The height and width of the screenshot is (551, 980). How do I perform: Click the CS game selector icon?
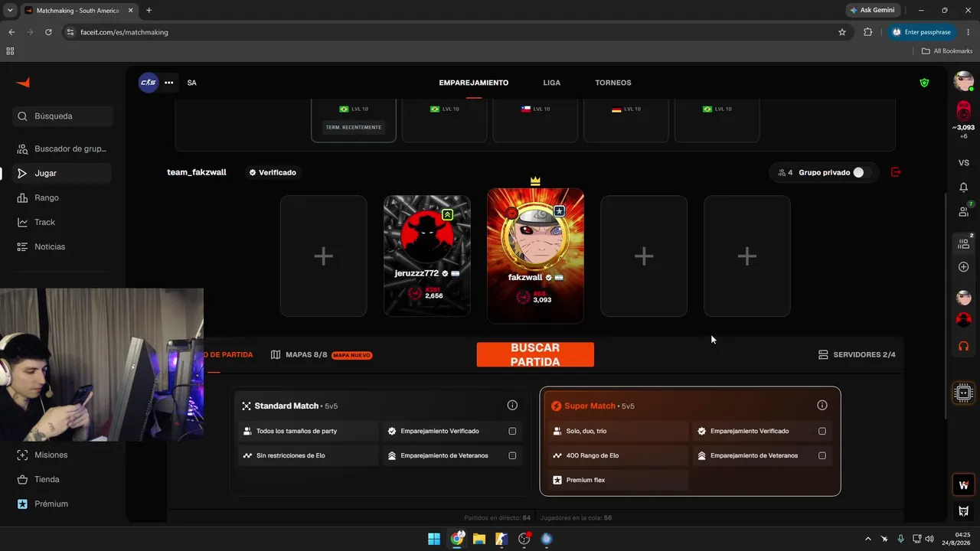point(148,83)
